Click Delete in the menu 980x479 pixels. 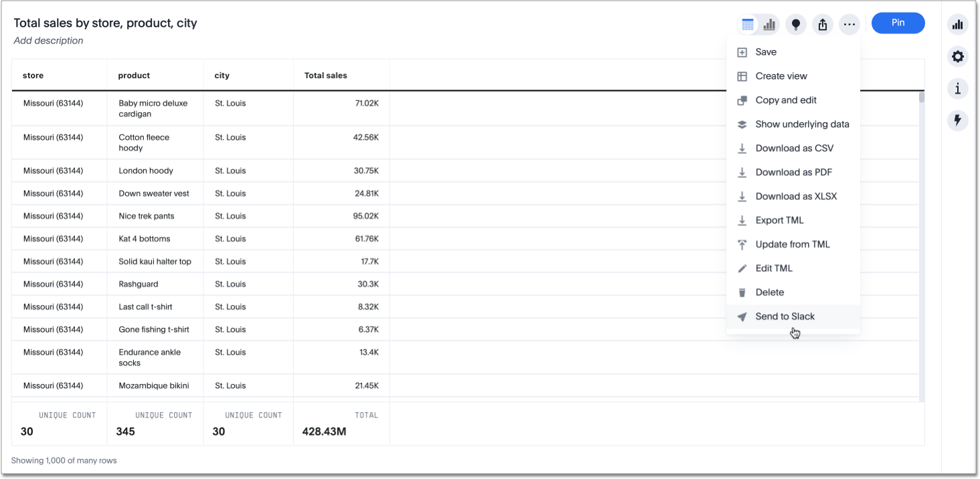tap(769, 292)
